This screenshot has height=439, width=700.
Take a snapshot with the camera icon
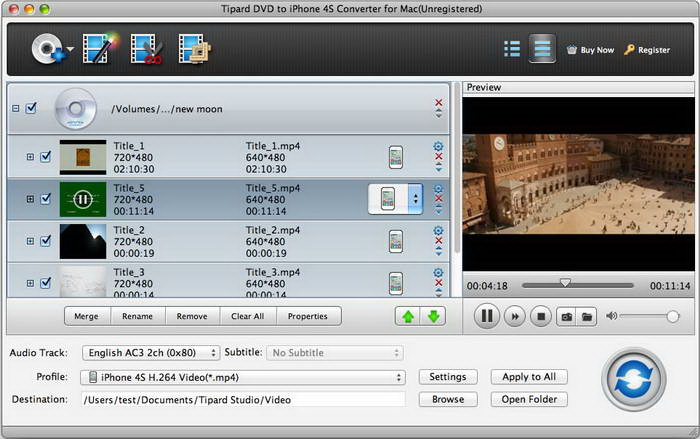[566, 317]
